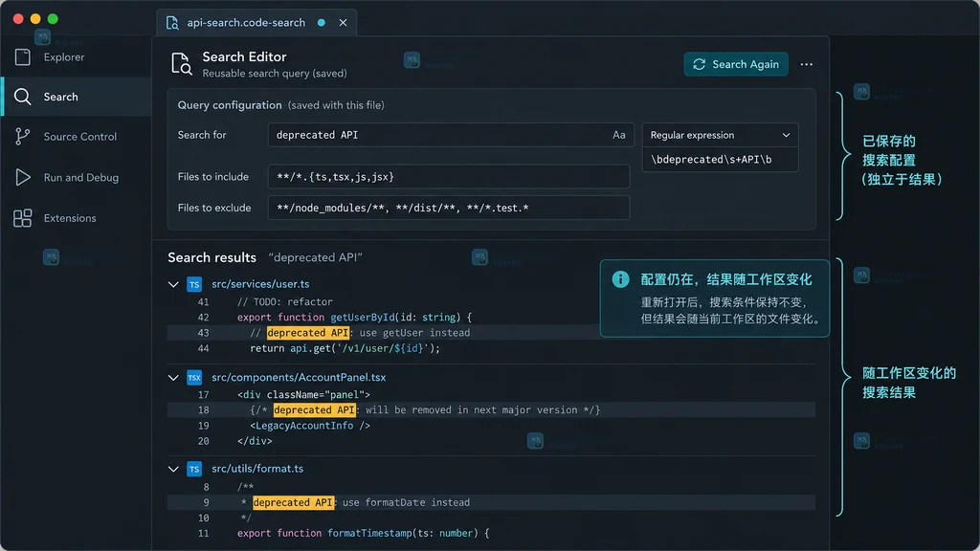Screen dimensions: 980x551
Task: Click the Search results heading
Action: 212,257
